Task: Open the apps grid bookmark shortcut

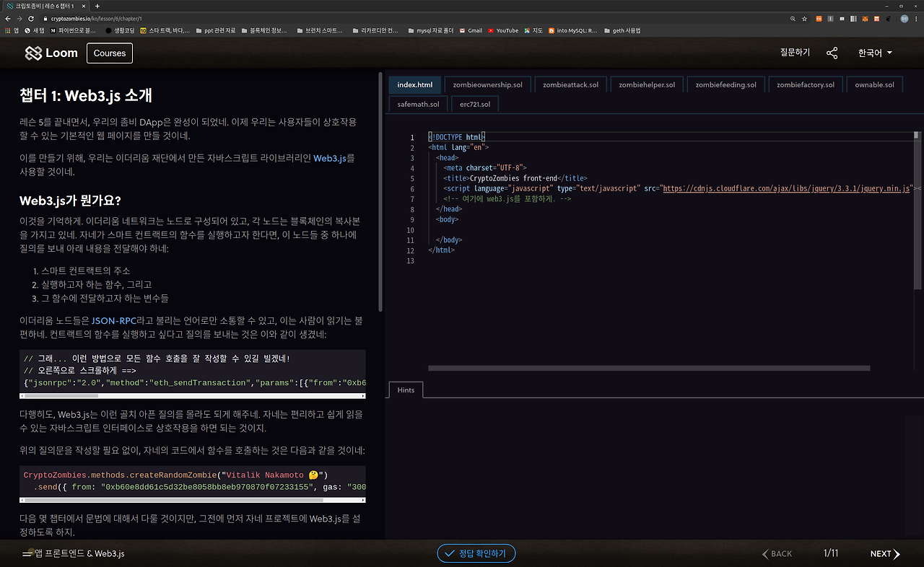Action: click(12, 30)
